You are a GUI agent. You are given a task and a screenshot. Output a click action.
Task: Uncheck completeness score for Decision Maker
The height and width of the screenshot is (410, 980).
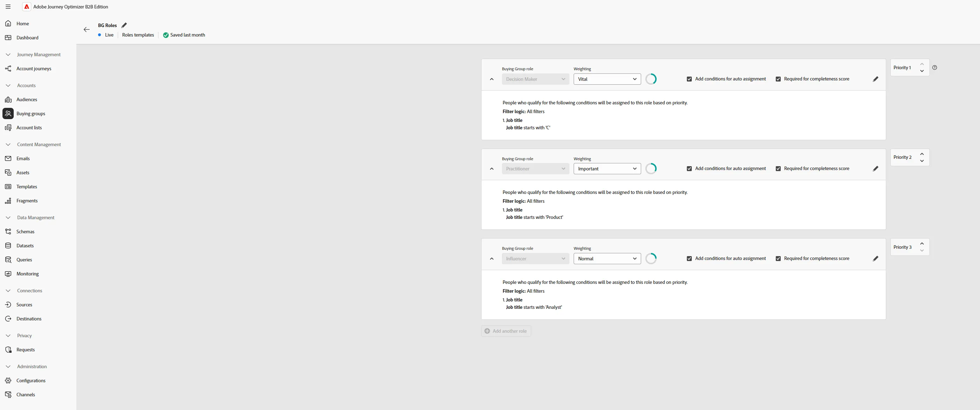778,79
